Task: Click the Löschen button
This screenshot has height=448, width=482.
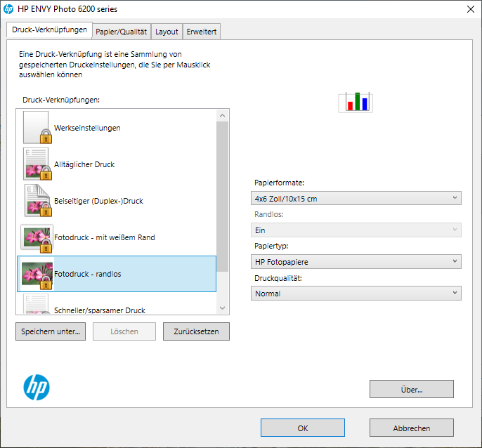Action: coord(124,331)
